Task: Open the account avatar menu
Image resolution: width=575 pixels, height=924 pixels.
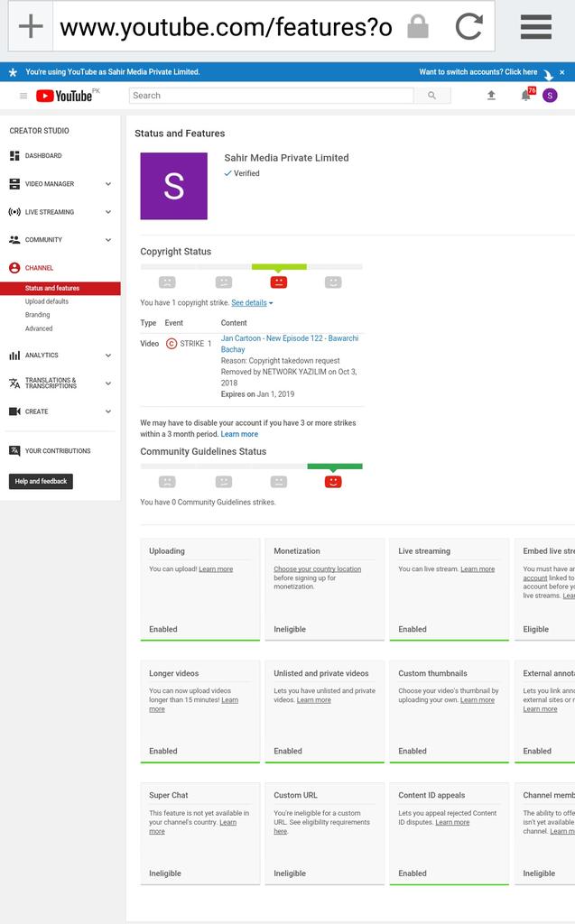Action: point(550,96)
